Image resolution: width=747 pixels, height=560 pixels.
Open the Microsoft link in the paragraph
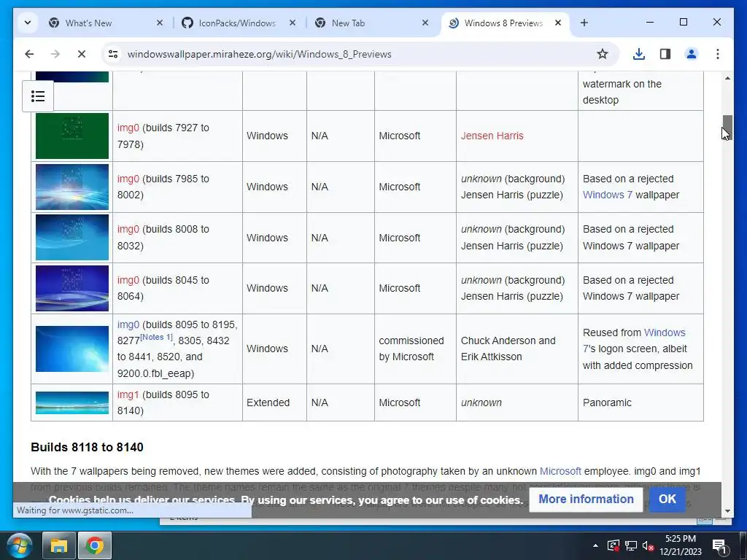[x=560, y=471]
